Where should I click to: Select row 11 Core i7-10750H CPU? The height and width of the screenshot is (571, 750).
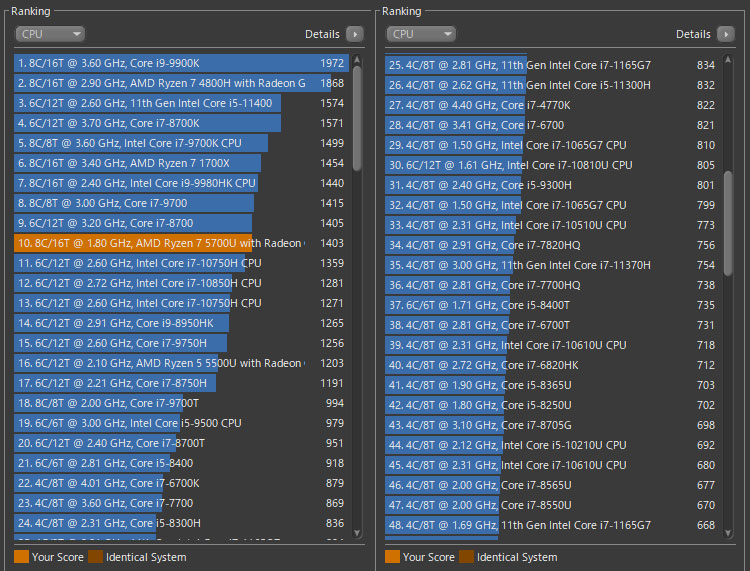tap(182, 263)
